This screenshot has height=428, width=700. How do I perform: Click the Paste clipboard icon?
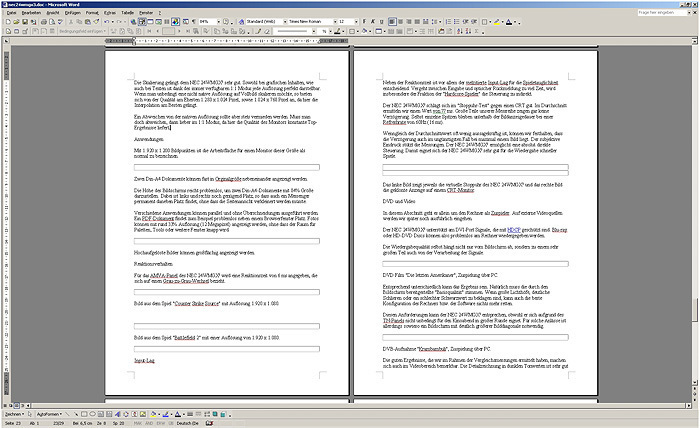(x=88, y=21)
